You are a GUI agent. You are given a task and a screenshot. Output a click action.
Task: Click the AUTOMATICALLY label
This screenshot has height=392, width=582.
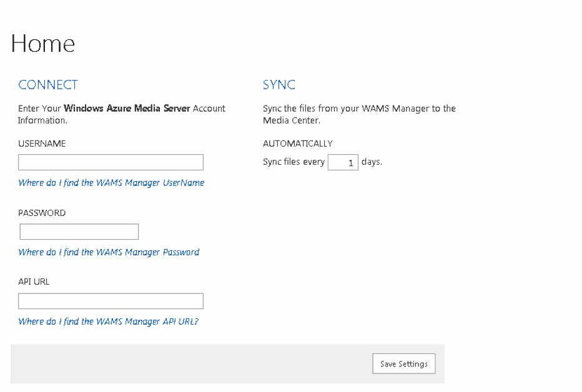pos(298,144)
